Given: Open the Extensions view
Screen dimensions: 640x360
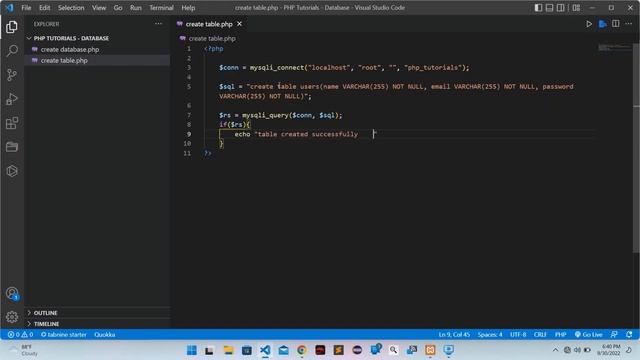Looking at the screenshot, I should click(x=12, y=123).
